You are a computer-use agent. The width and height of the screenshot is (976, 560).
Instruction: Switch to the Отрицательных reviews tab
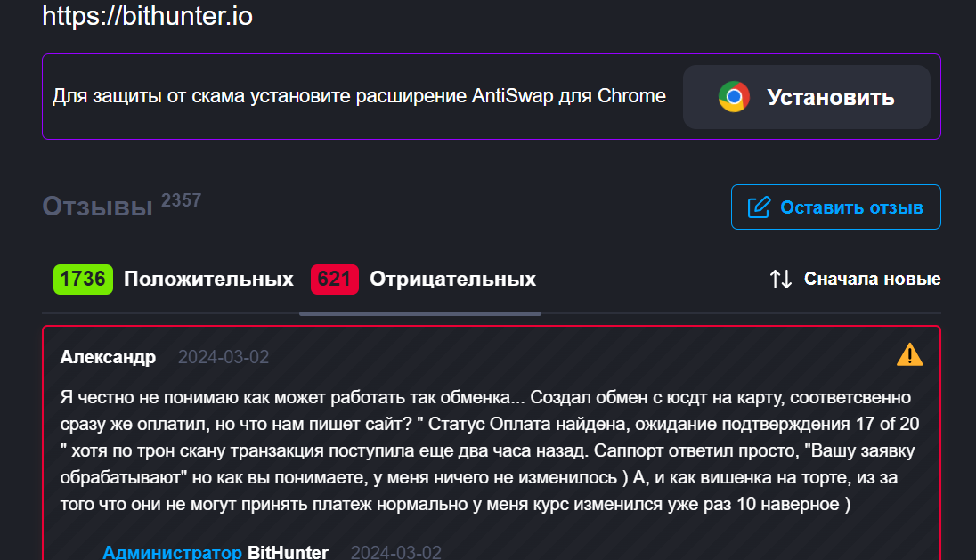point(423,279)
